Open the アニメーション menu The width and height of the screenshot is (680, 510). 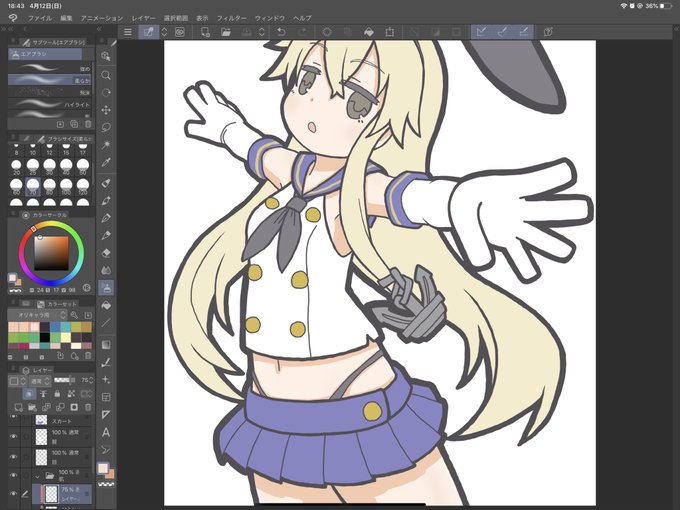point(102,18)
